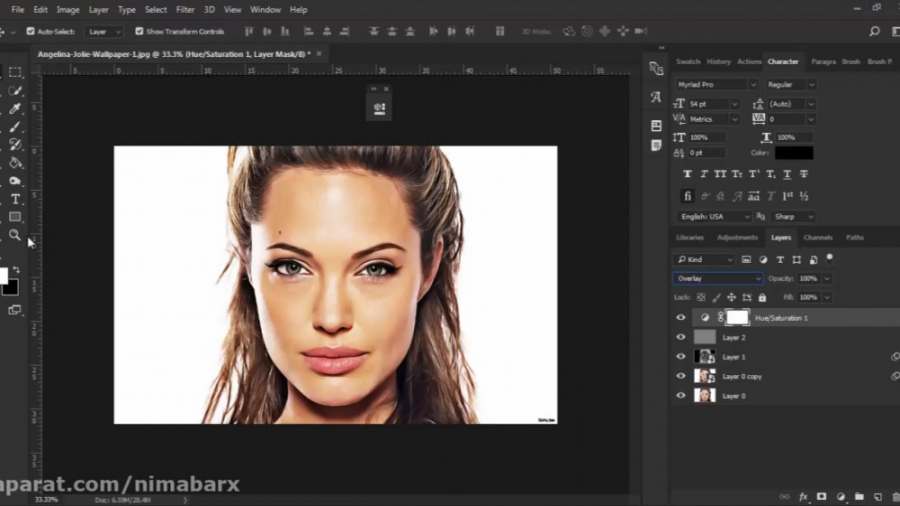Click the lock all padlock icon
900x506 pixels.
tap(762, 297)
